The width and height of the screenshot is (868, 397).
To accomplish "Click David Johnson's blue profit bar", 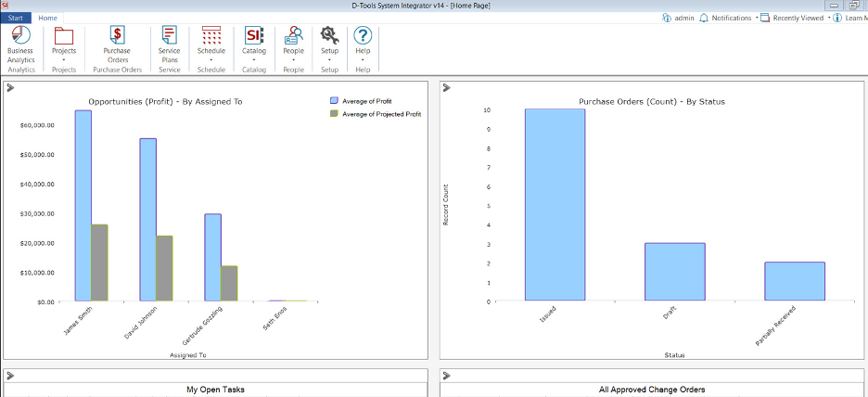I will (x=147, y=220).
